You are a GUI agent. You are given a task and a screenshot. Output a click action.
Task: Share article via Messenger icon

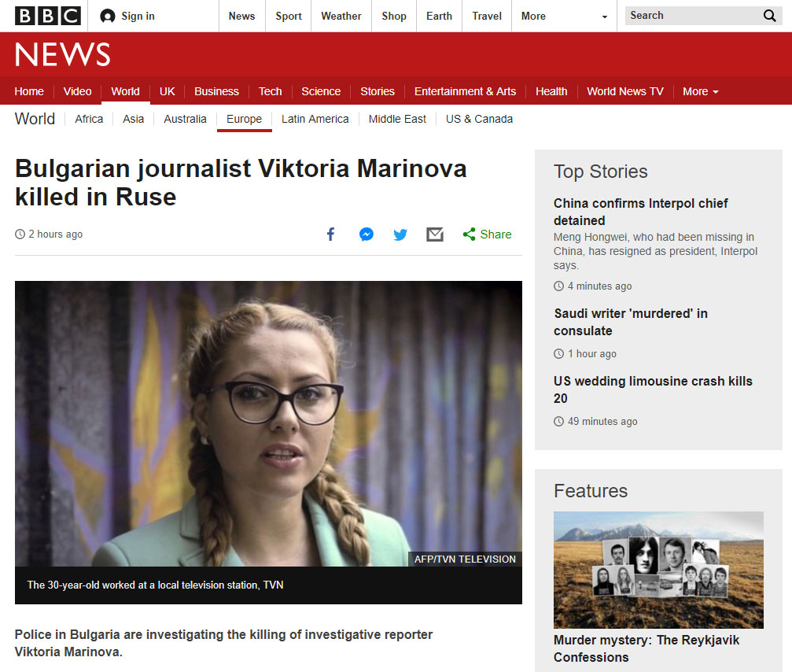(366, 234)
